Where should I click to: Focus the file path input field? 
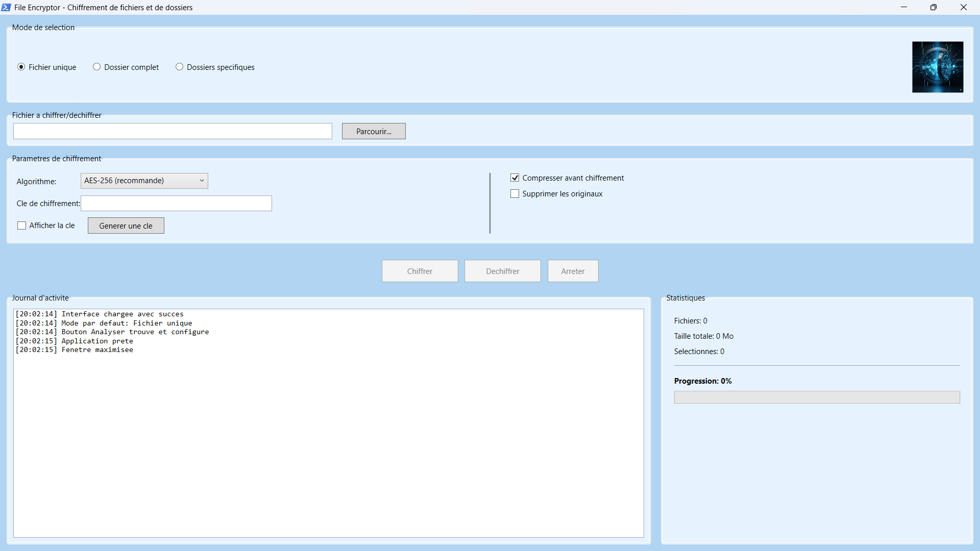[173, 131]
